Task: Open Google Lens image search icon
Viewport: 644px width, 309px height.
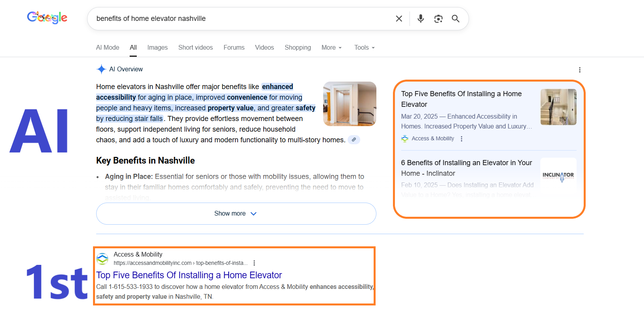Action: click(438, 19)
